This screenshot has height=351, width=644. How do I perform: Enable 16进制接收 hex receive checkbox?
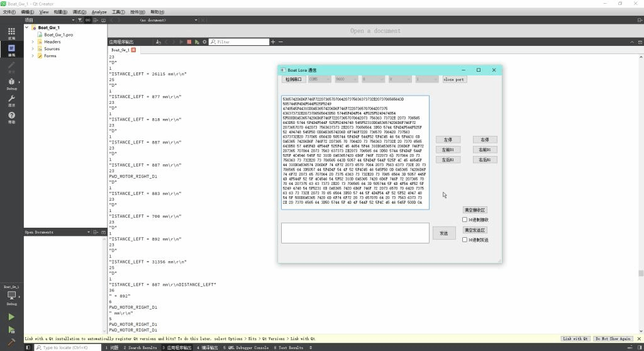coord(465,220)
